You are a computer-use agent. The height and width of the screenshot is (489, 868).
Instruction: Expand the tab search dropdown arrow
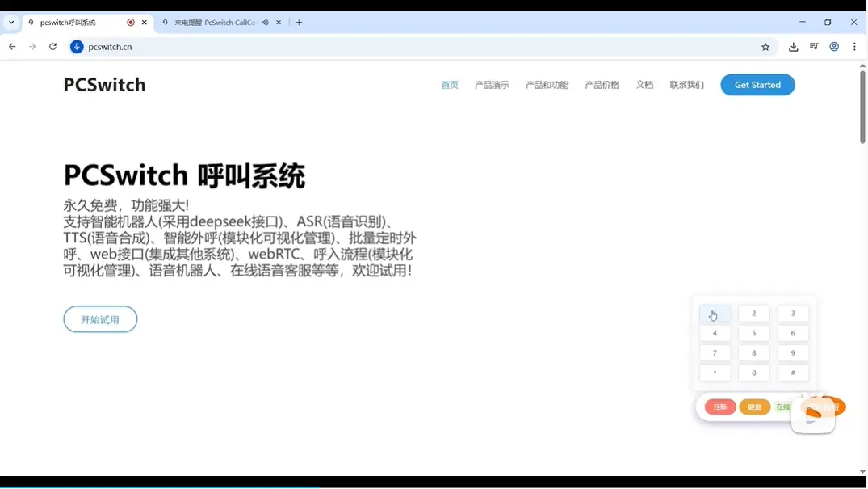(11, 23)
